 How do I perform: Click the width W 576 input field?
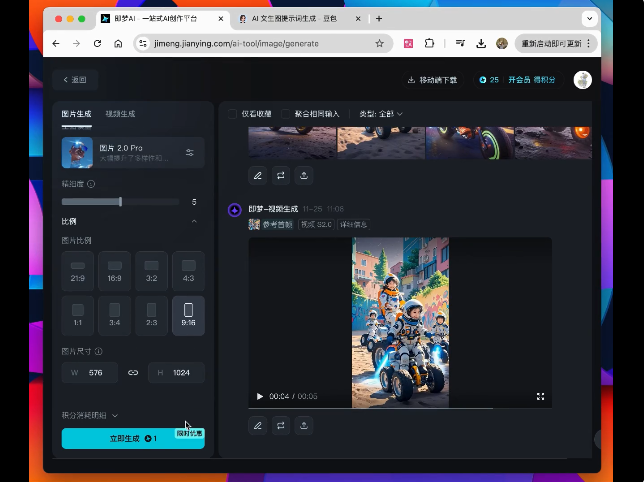90,373
